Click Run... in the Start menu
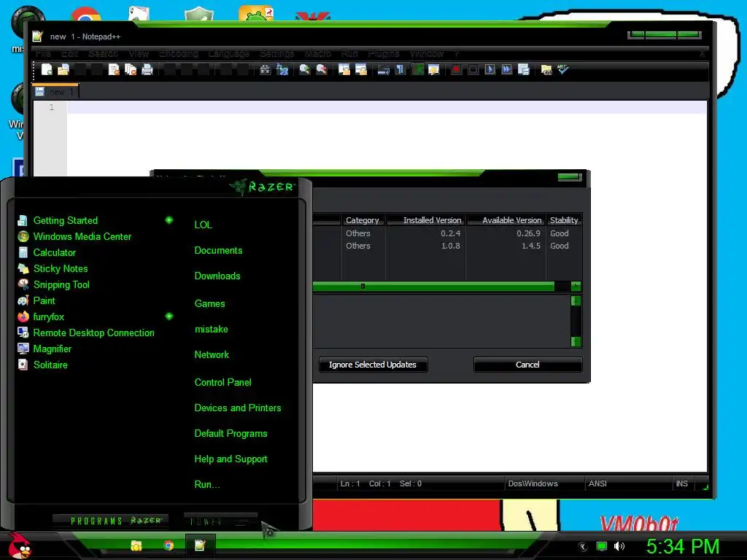This screenshot has width=747, height=560. [206, 485]
